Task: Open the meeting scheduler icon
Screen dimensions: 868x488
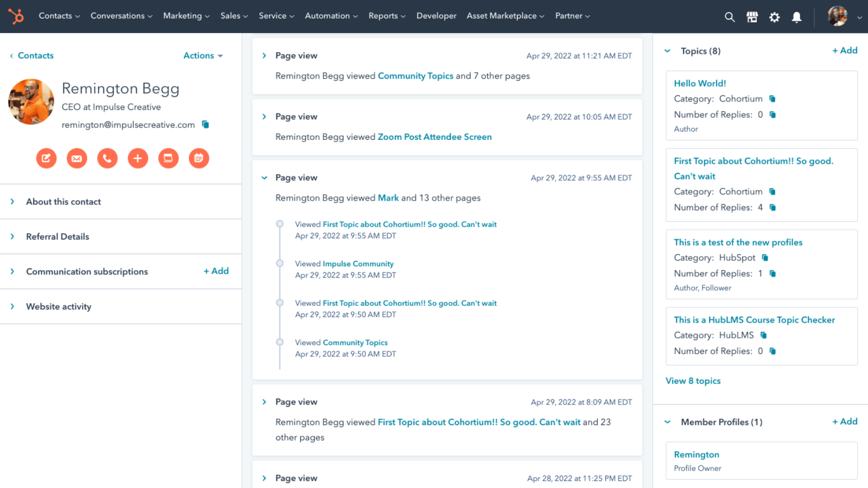Action: pos(168,158)
